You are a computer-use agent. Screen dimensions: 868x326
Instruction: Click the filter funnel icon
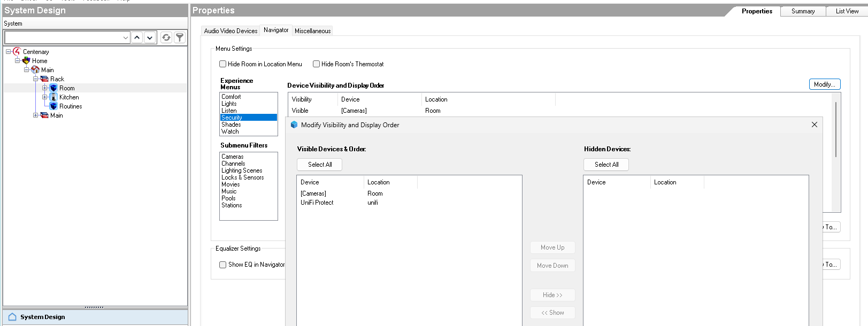tap(180, 37)
